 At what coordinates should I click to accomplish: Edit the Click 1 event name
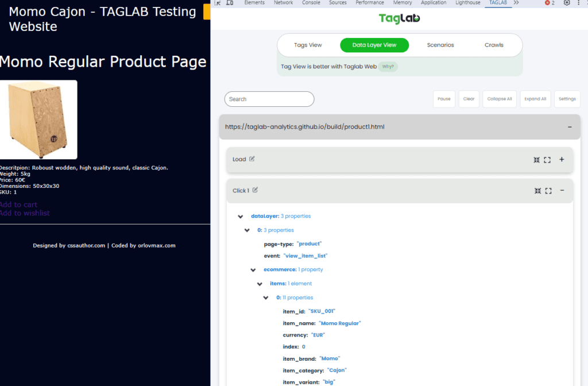255,190
